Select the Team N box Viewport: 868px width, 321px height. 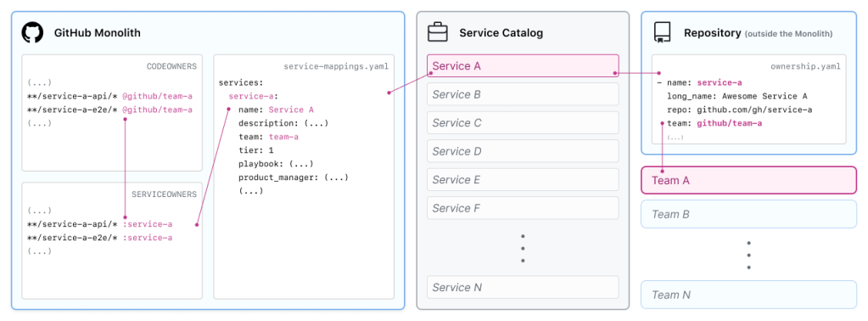click(748, 295)
